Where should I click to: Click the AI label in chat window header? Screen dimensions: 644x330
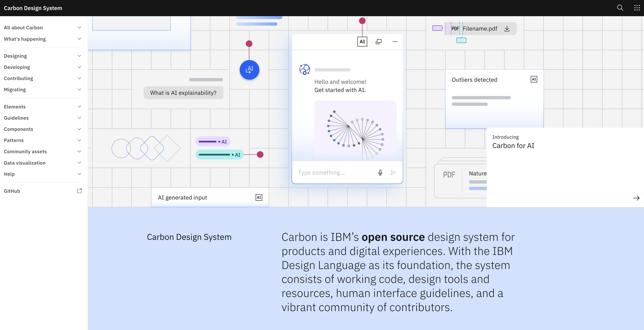[x=362, y=41]
